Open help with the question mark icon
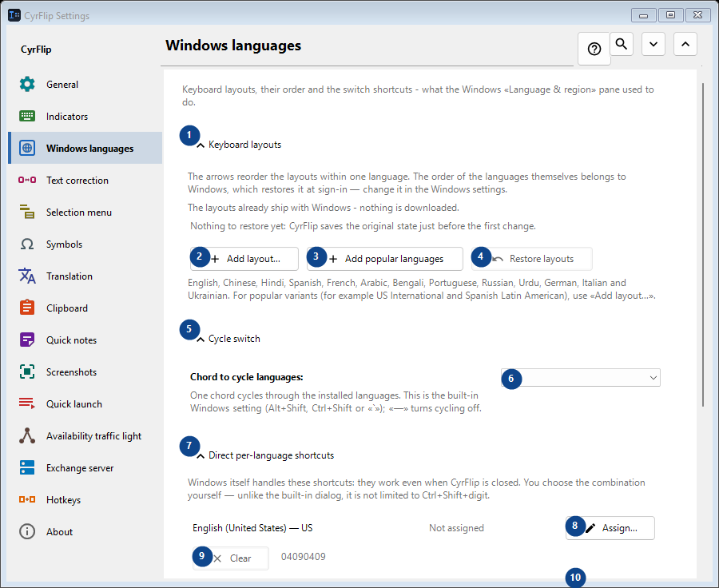 [x=594, y=49]
